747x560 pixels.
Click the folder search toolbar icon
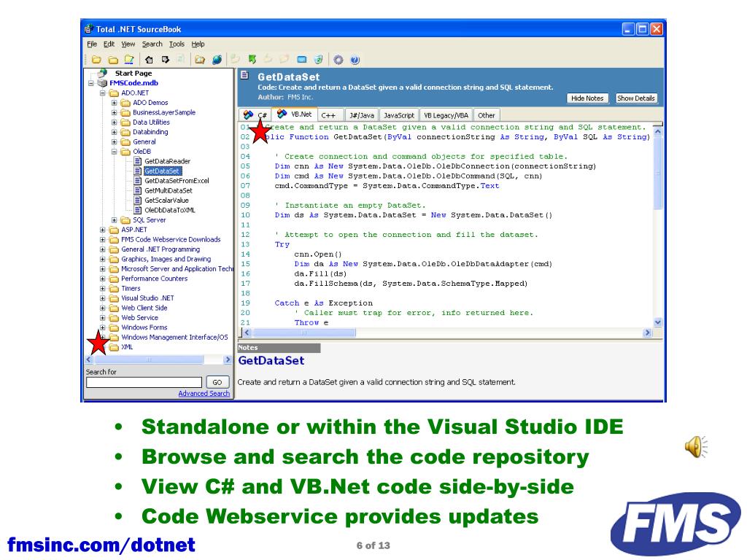pos(200,60)
